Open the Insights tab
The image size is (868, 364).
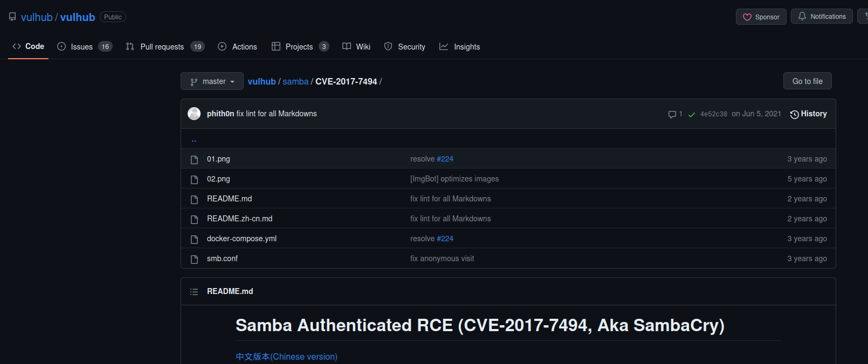pos(460,47)
